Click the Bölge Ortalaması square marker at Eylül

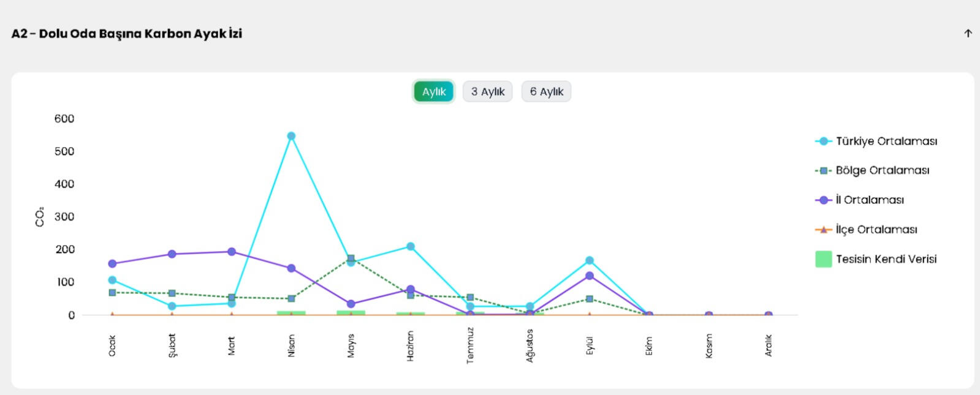pos(590,299)
